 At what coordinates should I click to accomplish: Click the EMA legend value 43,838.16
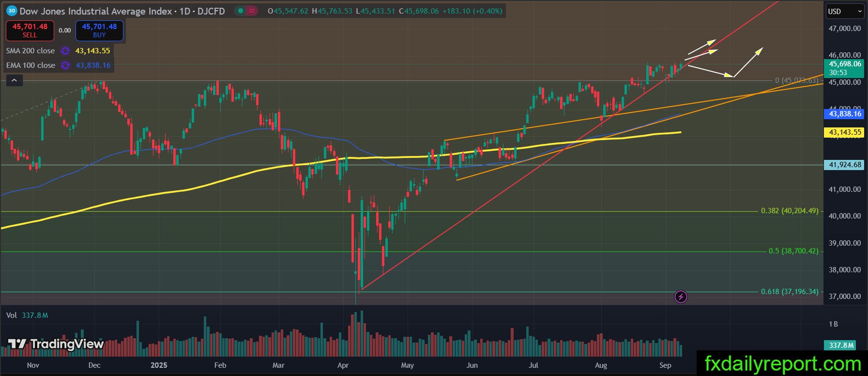click(x=93, y=65)
